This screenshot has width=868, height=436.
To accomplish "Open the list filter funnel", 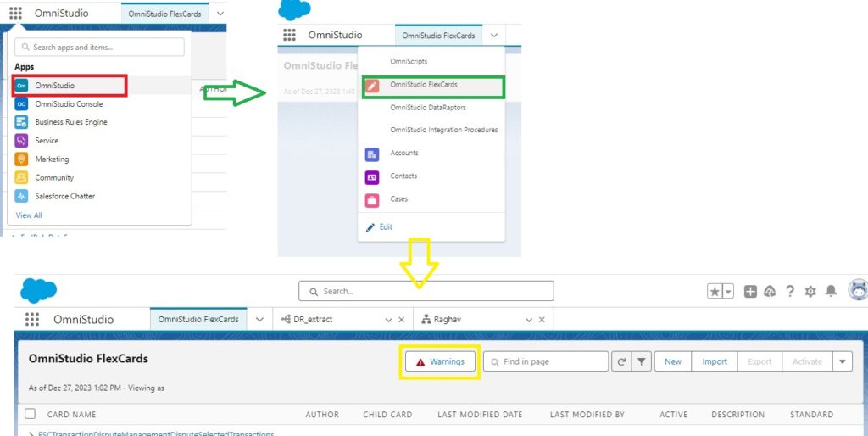I will [x=641, y=361].
